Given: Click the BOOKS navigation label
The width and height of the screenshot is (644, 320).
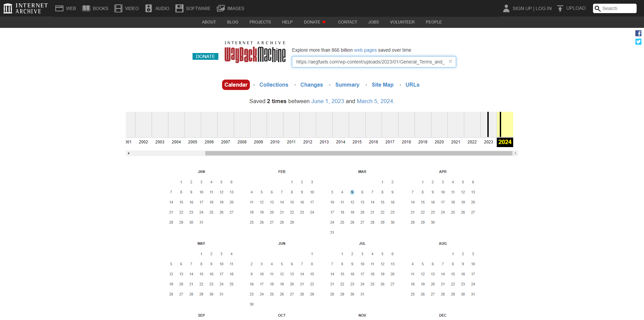Looking at the screenshot, I should point(101,8).
